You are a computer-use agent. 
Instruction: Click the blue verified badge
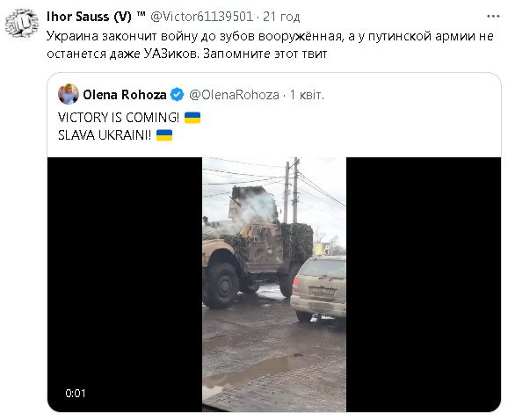177,95
